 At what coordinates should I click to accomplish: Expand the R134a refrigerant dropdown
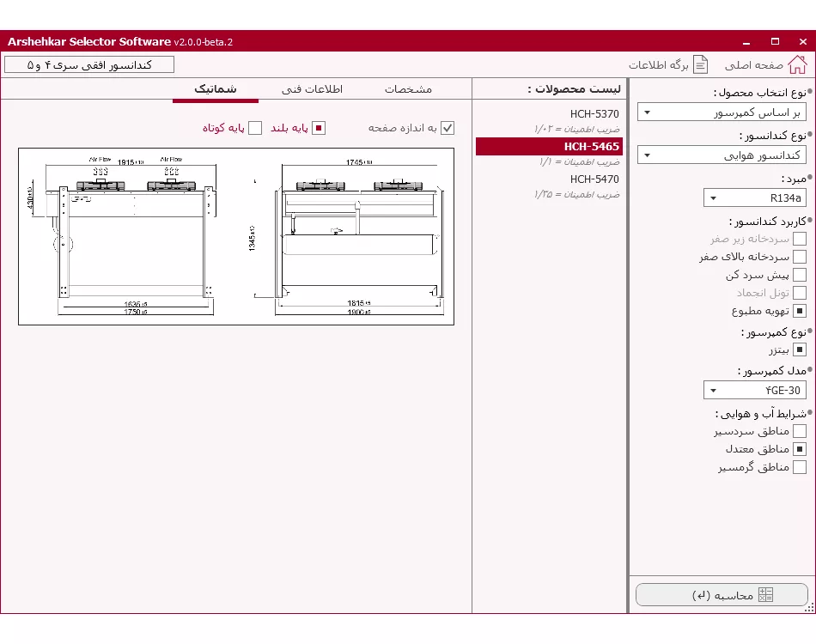tap(754, 198)
